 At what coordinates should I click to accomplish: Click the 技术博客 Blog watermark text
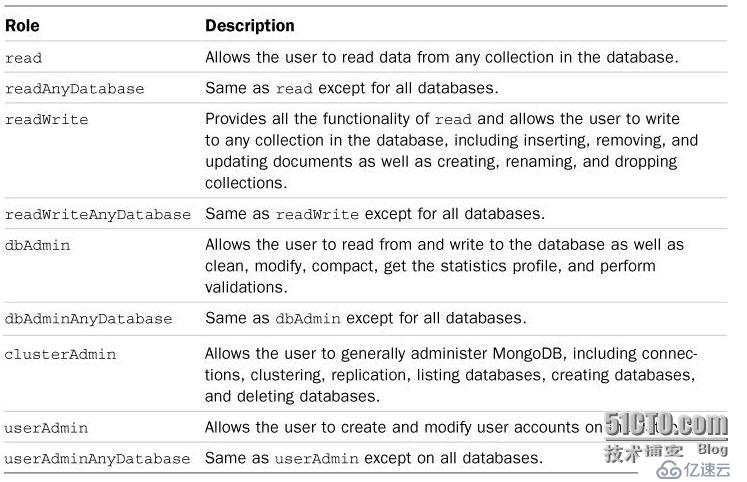[666, 452]
